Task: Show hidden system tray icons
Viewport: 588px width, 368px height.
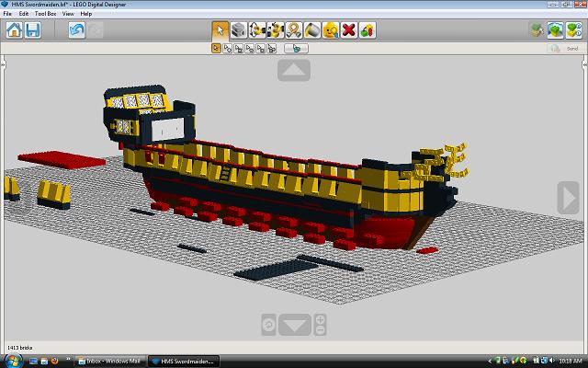Action: pos(490,362)
